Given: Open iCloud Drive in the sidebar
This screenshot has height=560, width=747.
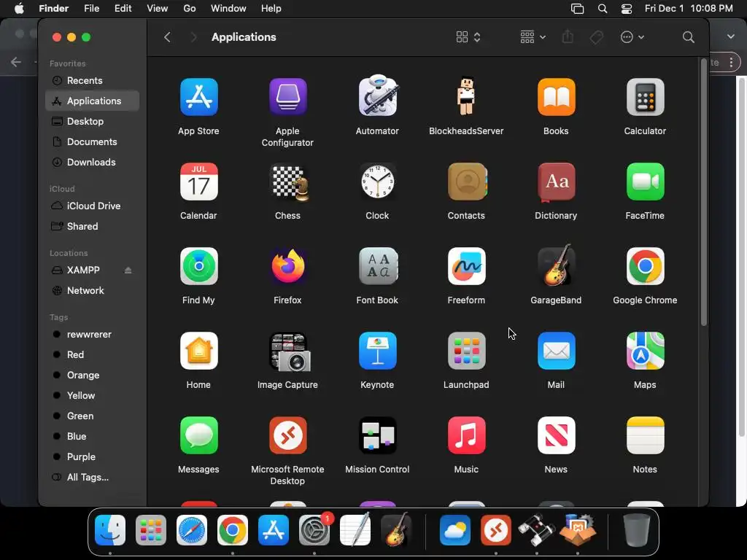Looking at the screenshot, I should 93,206.
